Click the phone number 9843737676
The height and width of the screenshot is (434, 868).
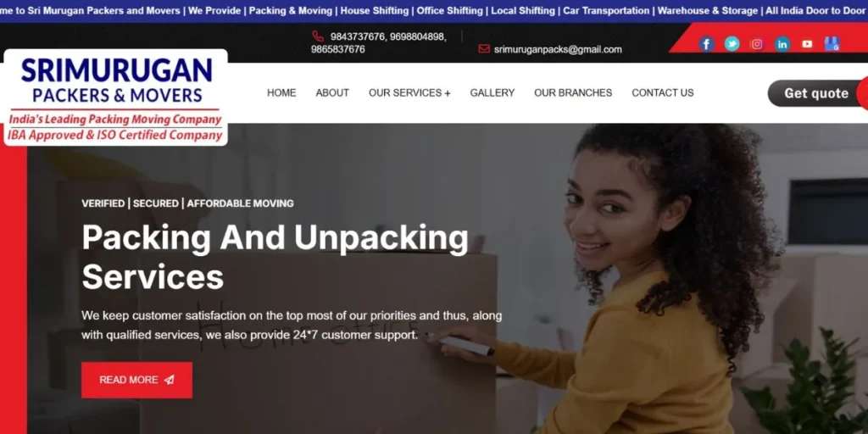click(x=358, y=36)
